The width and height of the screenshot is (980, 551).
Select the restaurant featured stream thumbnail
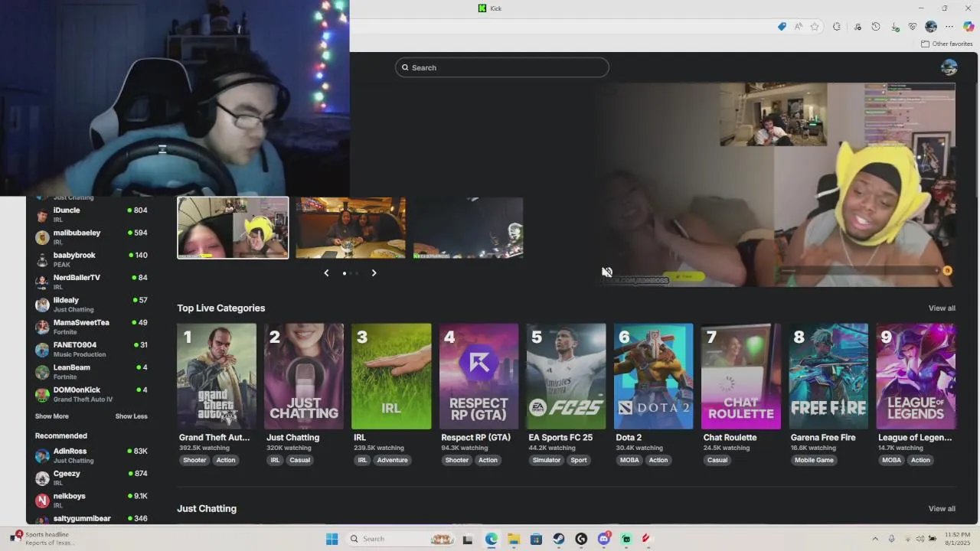351,228
